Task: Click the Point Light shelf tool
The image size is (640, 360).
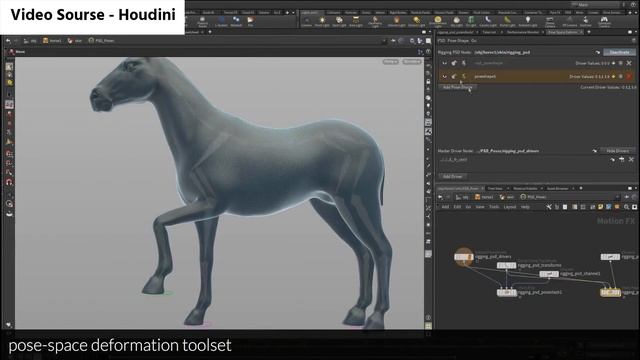Action: coord(322,22)
